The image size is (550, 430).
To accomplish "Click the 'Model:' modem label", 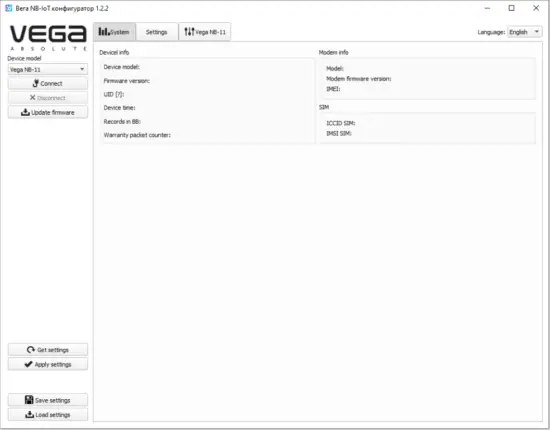I will [335, 68].
